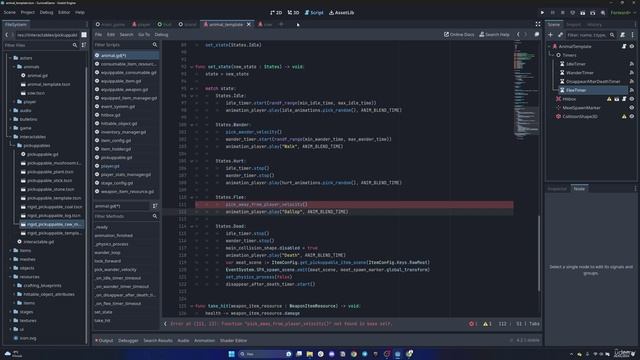Attach script icon in Scene dock toolbar

point(622,35)
